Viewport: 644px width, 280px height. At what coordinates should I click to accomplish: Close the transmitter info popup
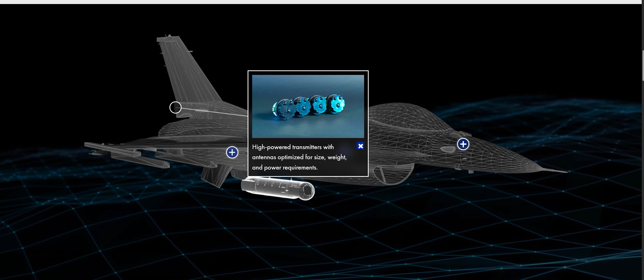pyautogui.click(x=360, y=146)
